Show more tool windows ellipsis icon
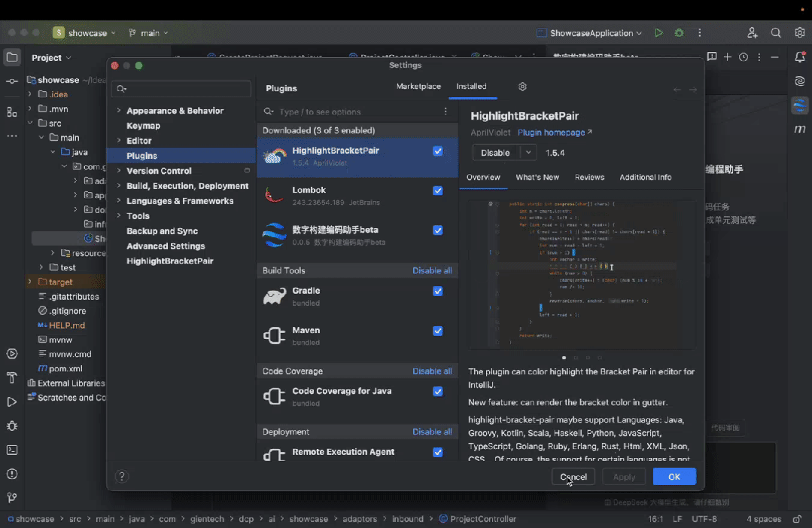This screenshot has width=812, height=528. point(12,136)
